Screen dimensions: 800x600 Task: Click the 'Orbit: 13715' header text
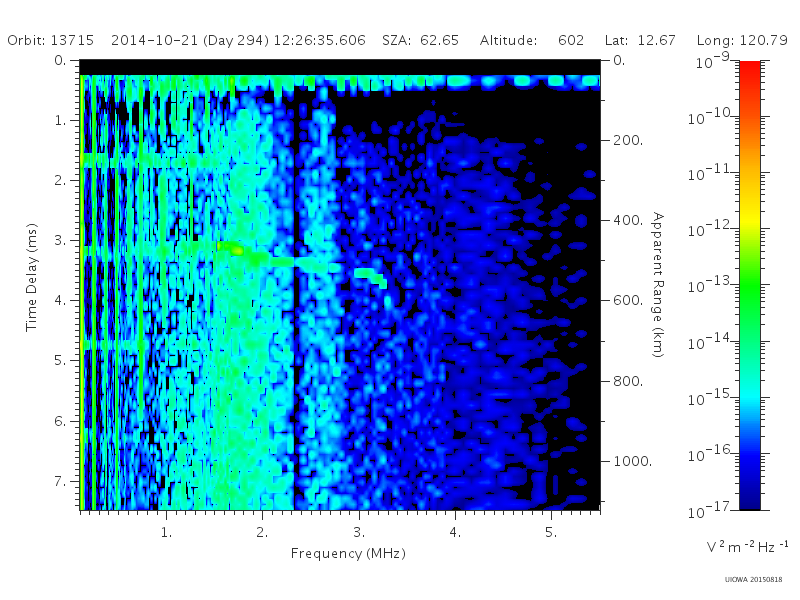tap(51, 40)
